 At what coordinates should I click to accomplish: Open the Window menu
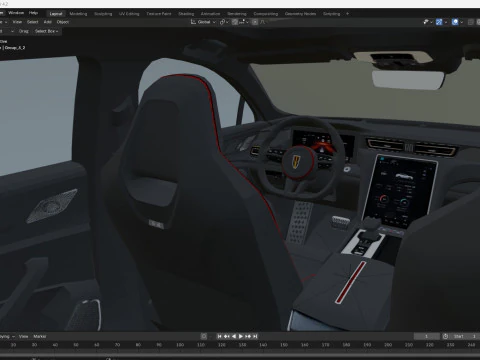pyautogui.click(x=16, y=13)
